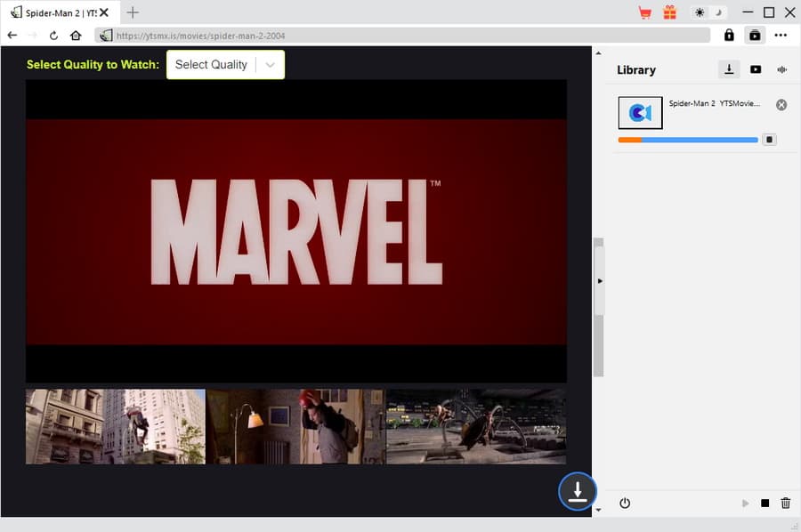Open the three-dots more options menu
This screenshot has height=532, width=801.
coord(781,36)
